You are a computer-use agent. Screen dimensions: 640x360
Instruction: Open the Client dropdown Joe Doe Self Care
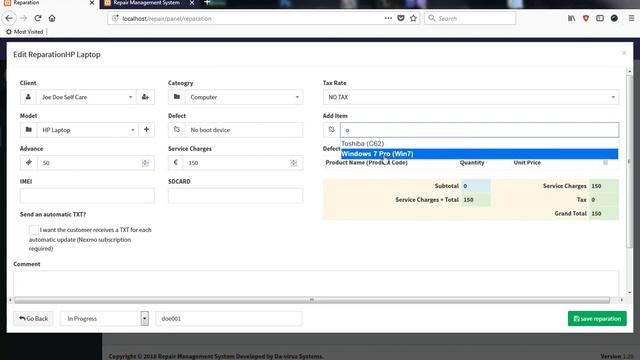click(x=86, y=97)
